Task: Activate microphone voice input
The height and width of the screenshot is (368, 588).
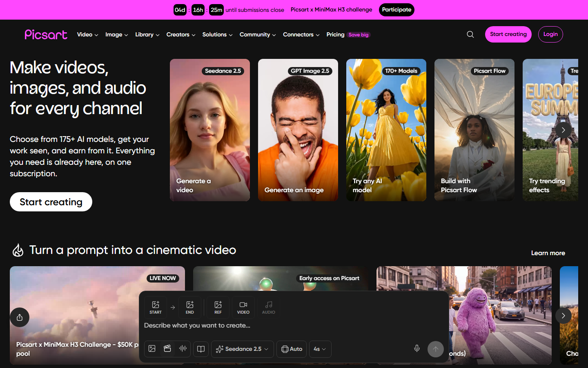Action: pyautogui.click(x=417, y=348)
